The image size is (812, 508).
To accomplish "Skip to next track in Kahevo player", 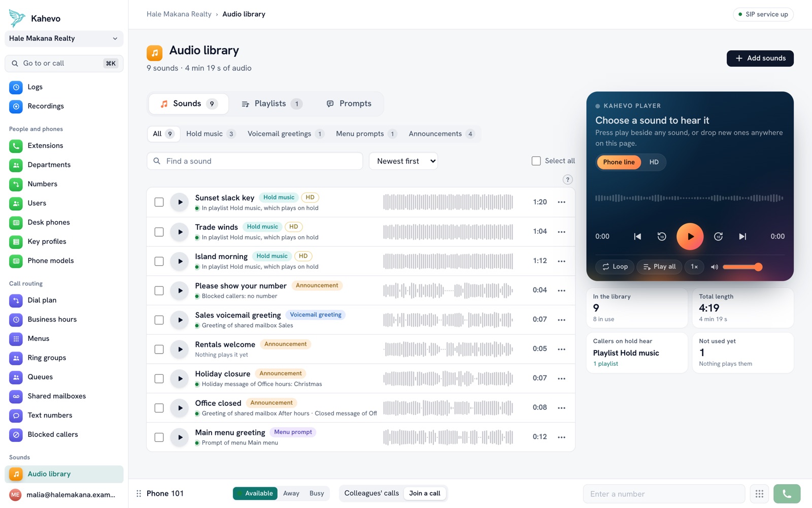I will coord(742,236).
